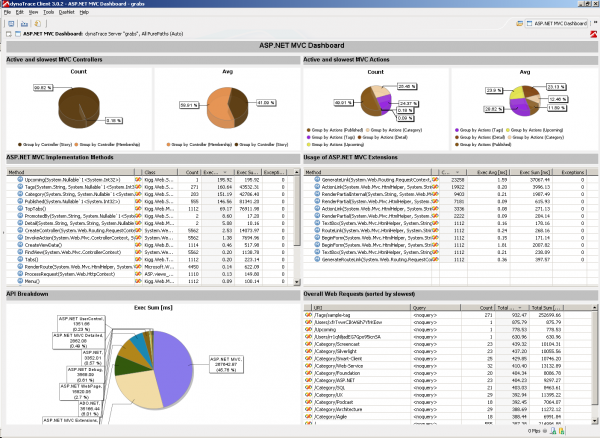Screen dimensions: 600x438
Task: Expand the overflow chevron next to the dashboard tab
Action: click(595, 23)
